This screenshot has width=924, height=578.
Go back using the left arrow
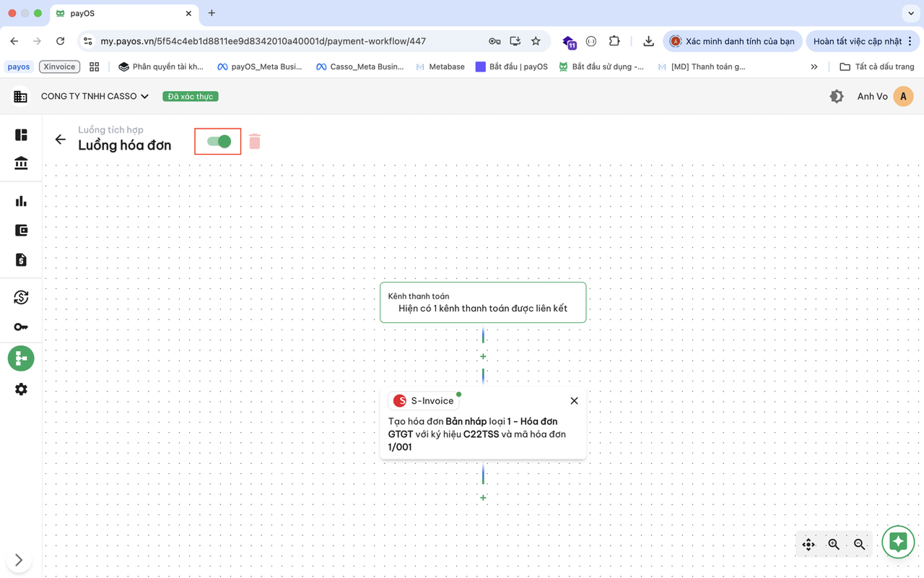61,139
